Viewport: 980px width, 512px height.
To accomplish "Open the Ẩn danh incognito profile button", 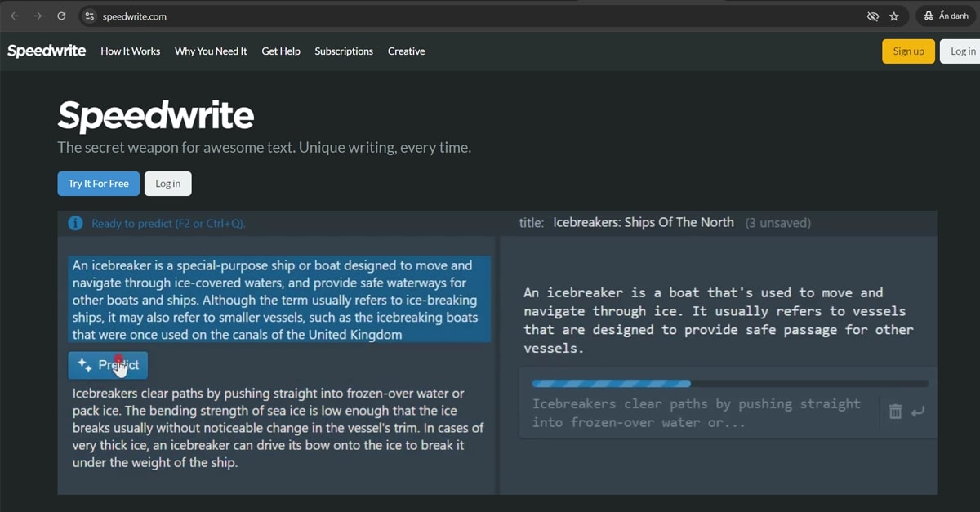I will (947, 16).
